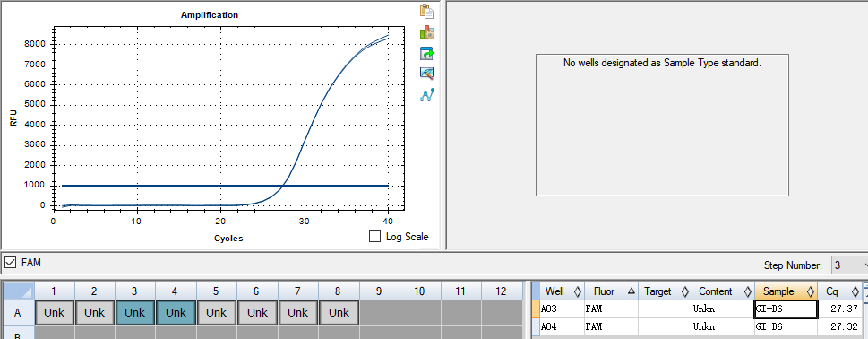Select well A5 in plate grid
868x339 pixels.
tap(217, 312)
